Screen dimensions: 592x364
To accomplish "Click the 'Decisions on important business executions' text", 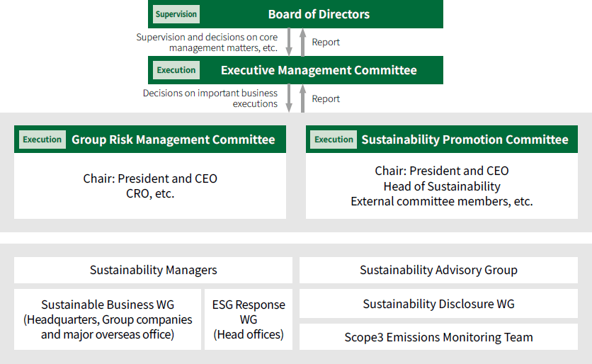I will coord(210,98).
